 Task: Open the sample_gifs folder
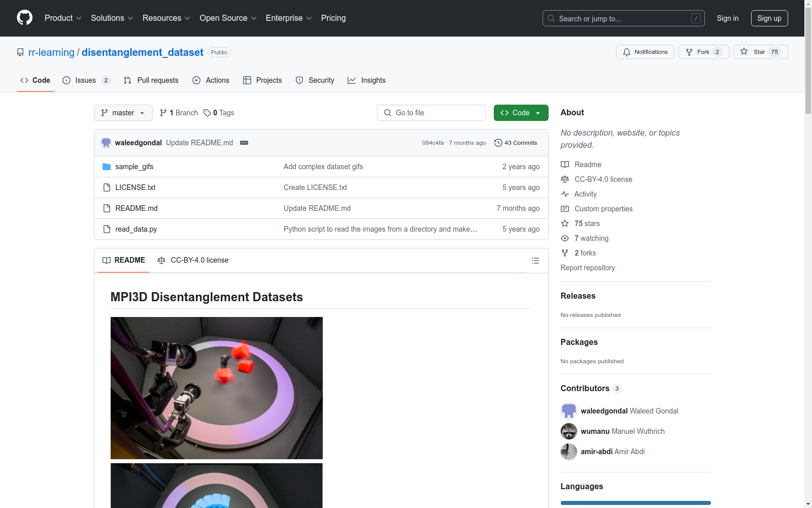point(134,167)
